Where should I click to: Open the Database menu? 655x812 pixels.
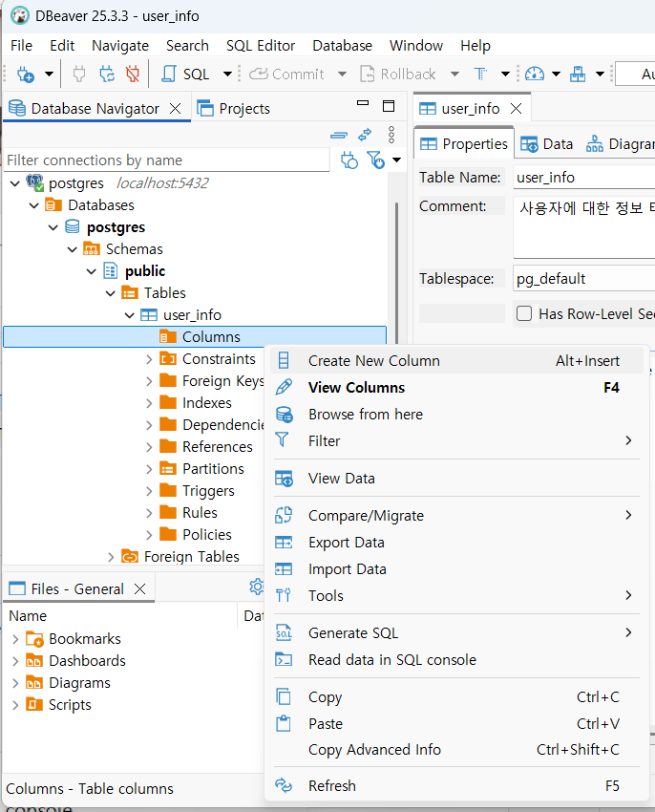[342, 46]
